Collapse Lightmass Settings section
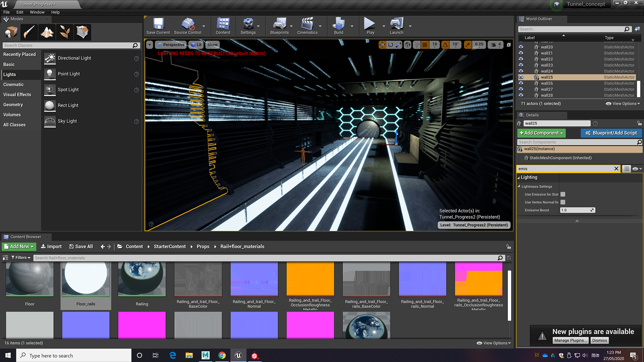The image size is (644, 362). [519, 186]
